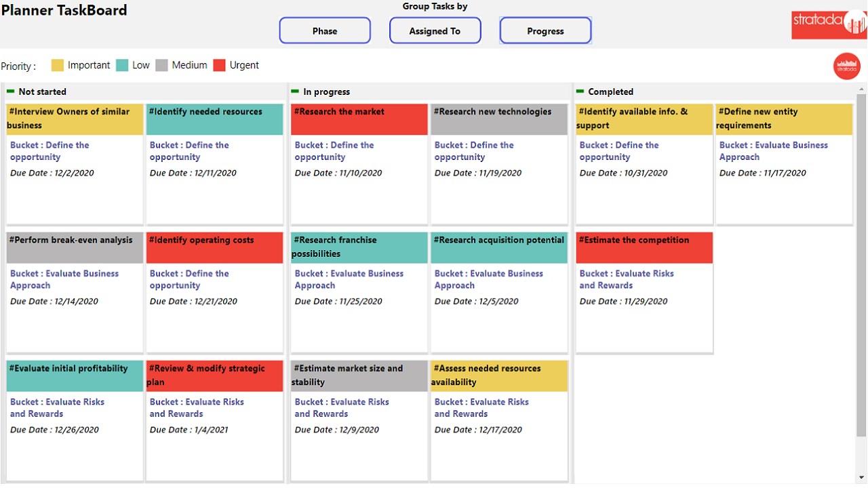Click the scrollbar down arrow
868x488 pixels.
point(861,477)
